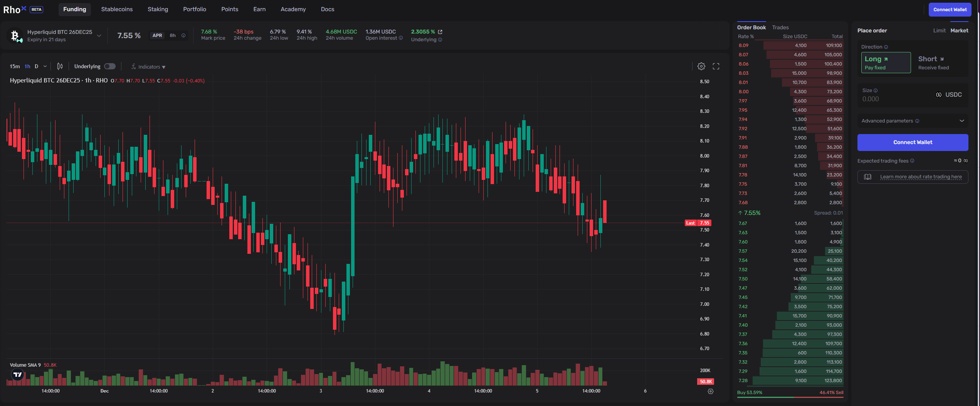
Task: Click the Buy/Sell ratio bar
Action: tap(790, 397)
